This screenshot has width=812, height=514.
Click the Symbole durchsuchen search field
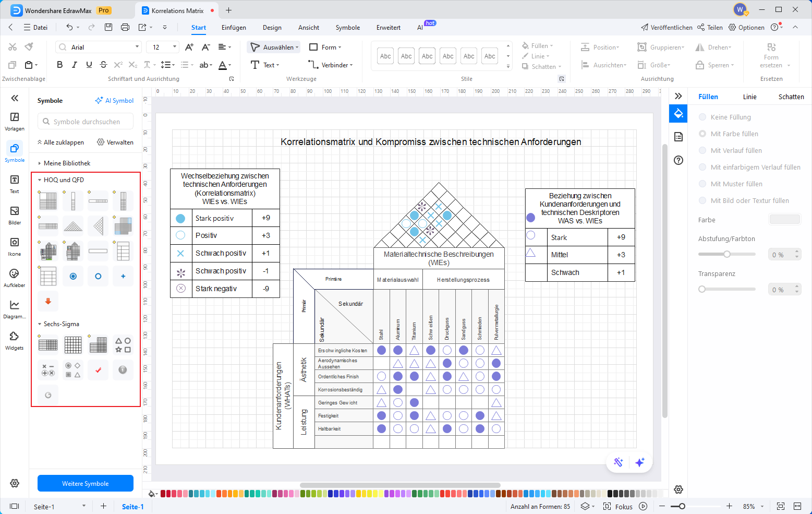click(86, 121)
